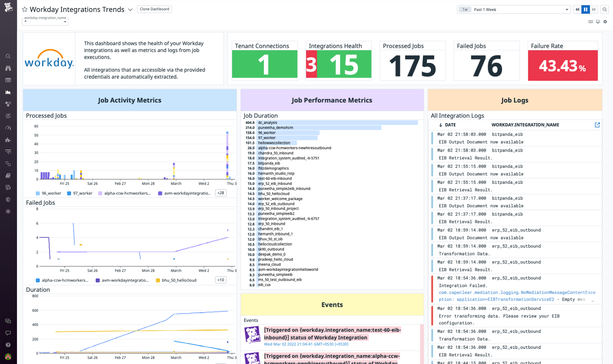
Task: Step the time range backward with rewind arrows
Action: pyautogui.click(x=577, y=9)
